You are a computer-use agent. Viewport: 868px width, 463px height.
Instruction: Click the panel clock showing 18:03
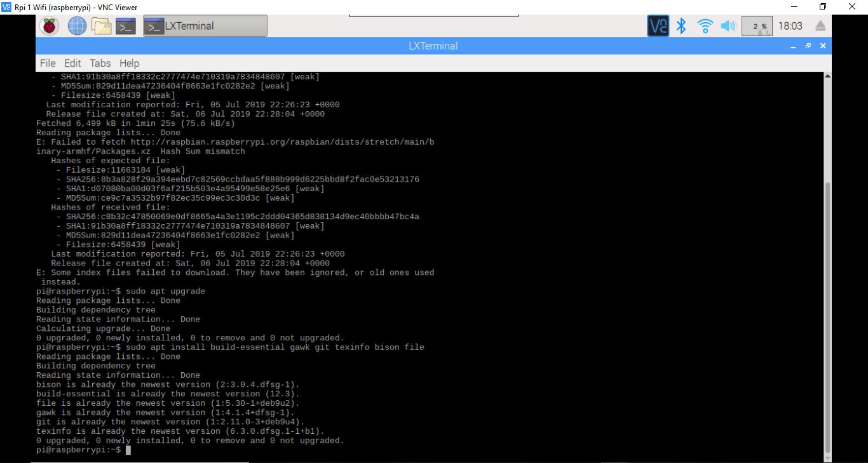(790, 26)
